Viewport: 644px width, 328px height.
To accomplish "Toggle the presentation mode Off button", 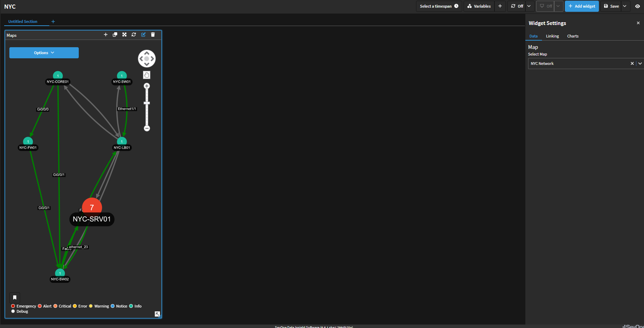I will 546,6.
